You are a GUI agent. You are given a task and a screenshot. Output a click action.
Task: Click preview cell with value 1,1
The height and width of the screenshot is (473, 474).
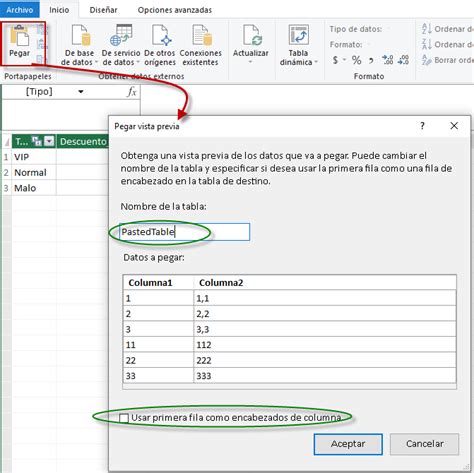click(325, 298)
